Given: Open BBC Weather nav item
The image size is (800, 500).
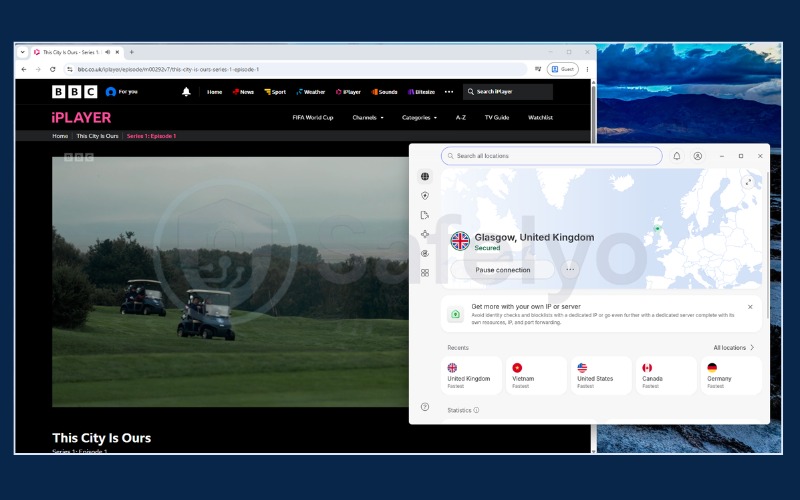Looking at the screenshot, I should (x=311, y=92).
